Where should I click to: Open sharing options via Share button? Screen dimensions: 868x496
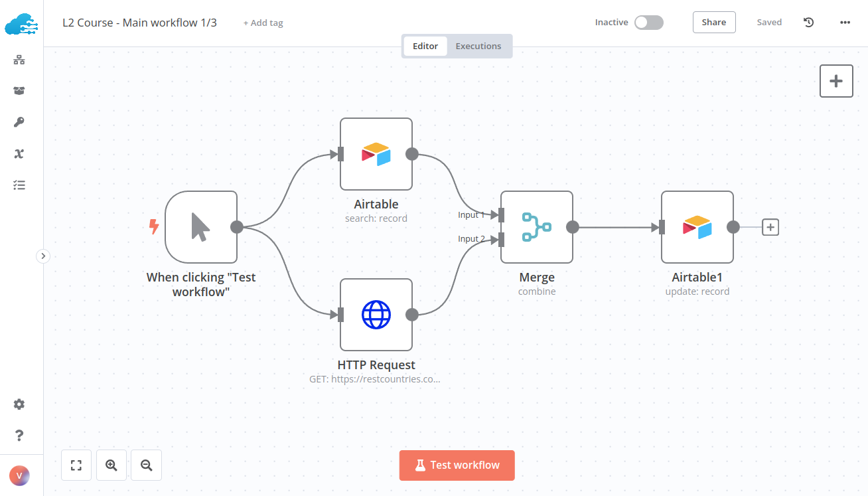tap(714, 22)
